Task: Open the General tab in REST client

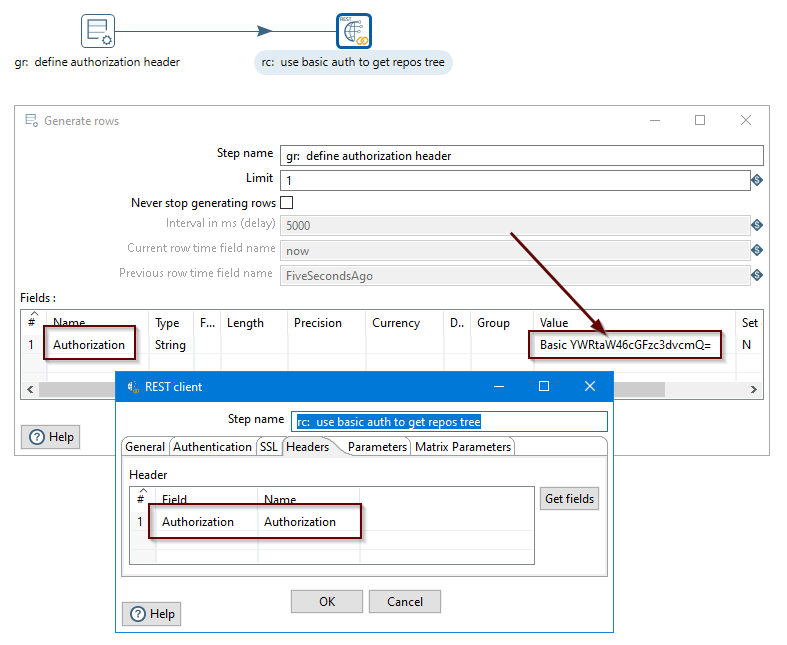Action: 145,447
